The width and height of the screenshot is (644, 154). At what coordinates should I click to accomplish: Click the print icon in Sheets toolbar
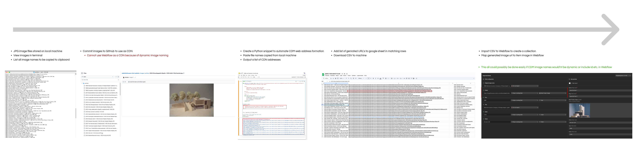click(x=336, y=78)
